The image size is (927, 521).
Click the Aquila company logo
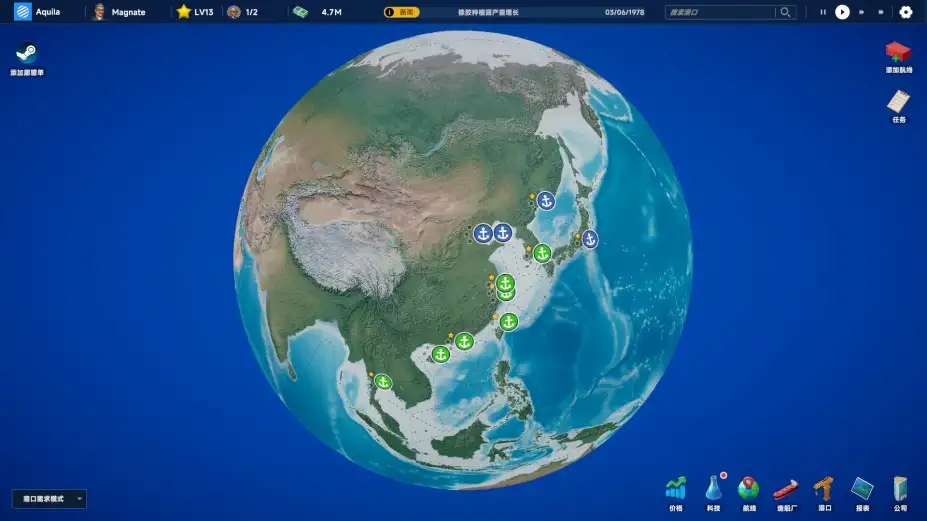point(22,11)
